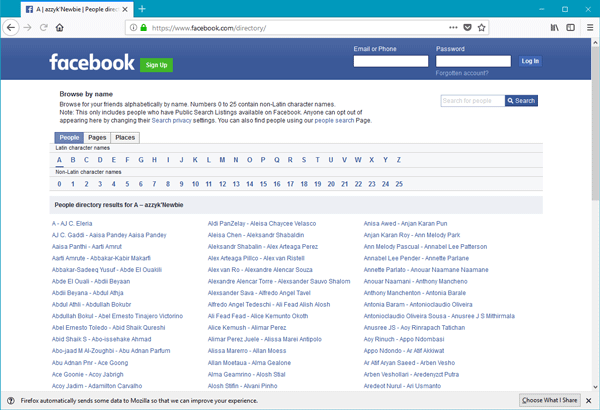The width and height of the screenshot is (600, 410).
Task: Open Ann Melody Pascual - Annabel Lee Patterson
Action: (425, 247)
